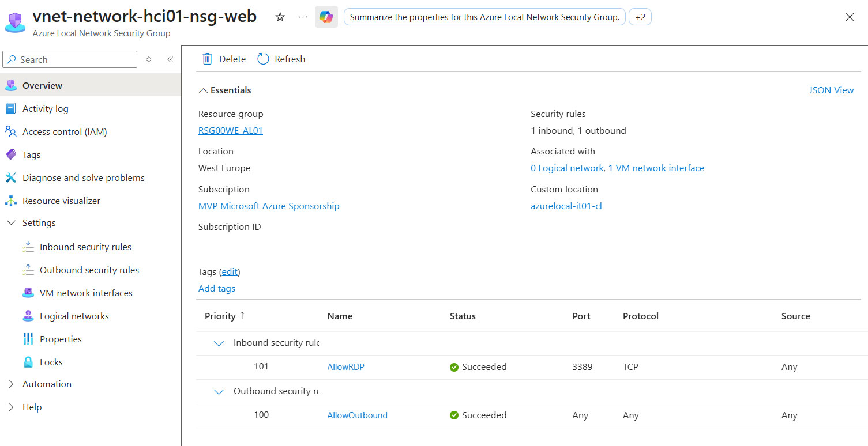Click the Access control (IAM) people icon
Screen dimensions: 868x446
coord(11,131)
